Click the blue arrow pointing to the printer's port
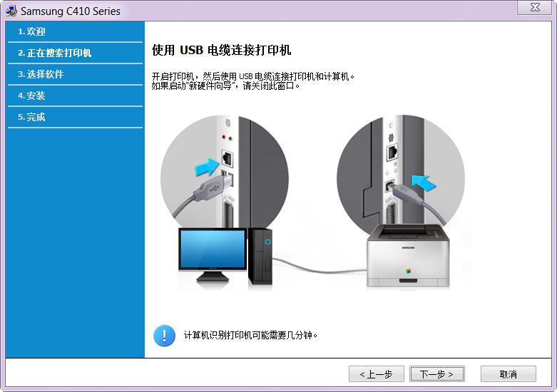This screenshot has width=557, height=392. [424, 182]
